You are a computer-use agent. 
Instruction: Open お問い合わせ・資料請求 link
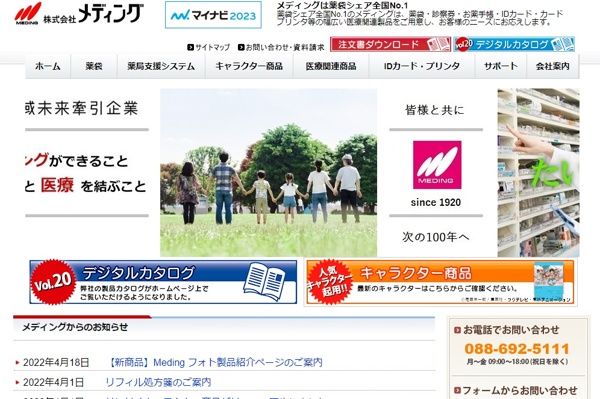point(285,47)
